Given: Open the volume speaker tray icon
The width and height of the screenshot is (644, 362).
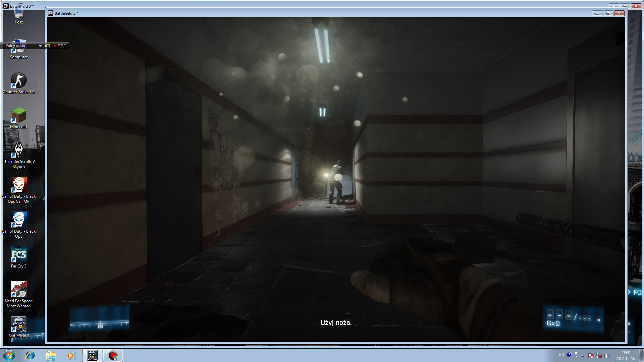Looking at the screenshot, I should click(x=607, y=356).
